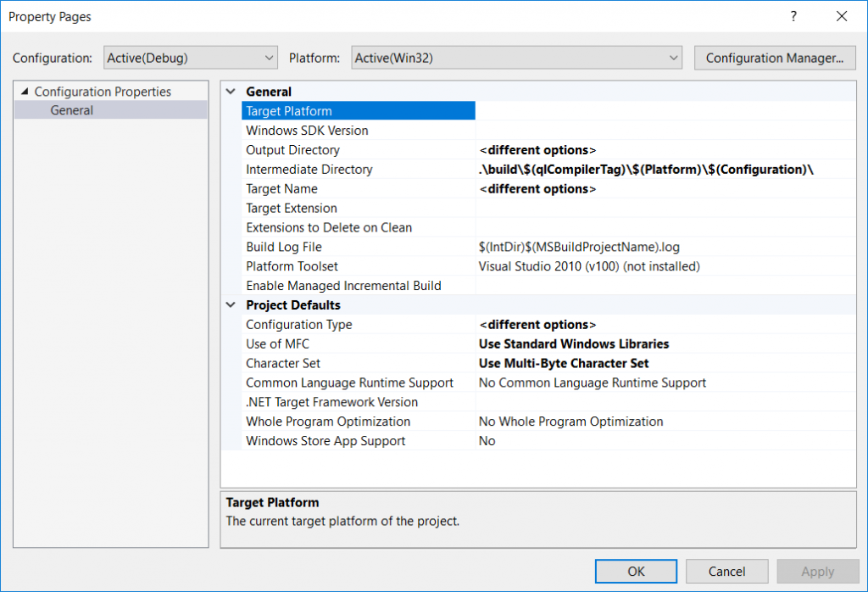Open the Configuration dropdown

[190, 58]
